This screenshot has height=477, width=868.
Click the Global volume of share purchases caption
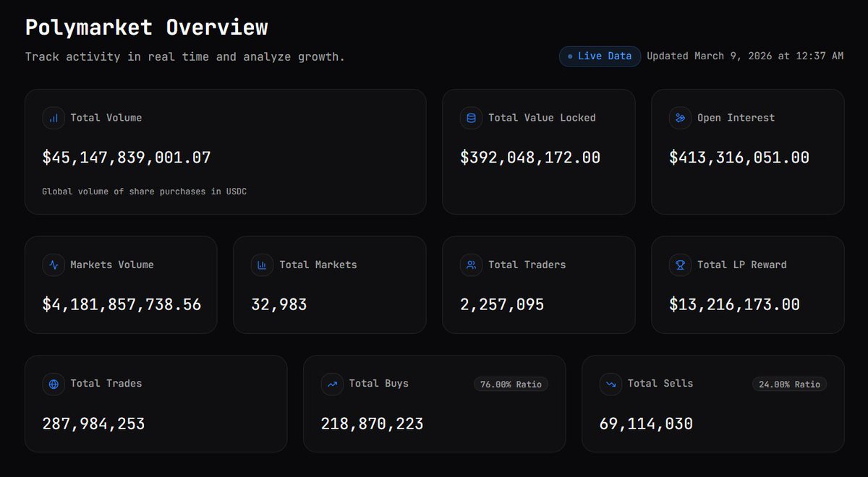(x=145, y=192)
